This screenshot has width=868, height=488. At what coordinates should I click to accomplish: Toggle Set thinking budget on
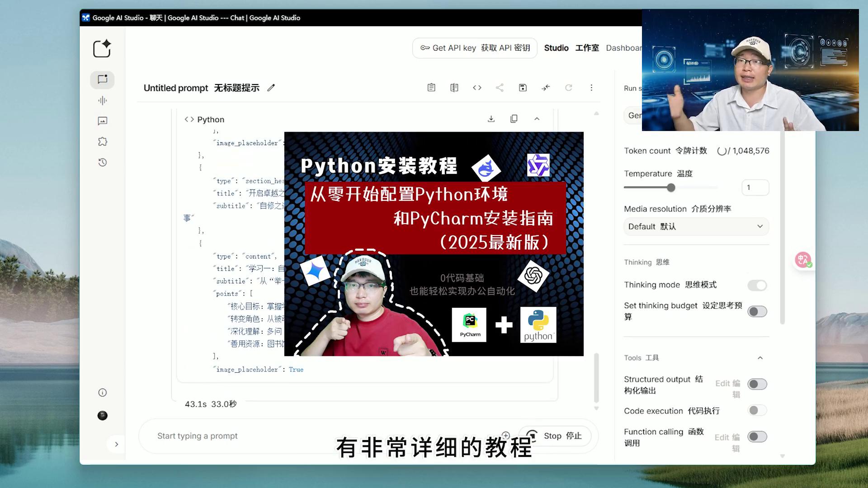click(757, 311)
